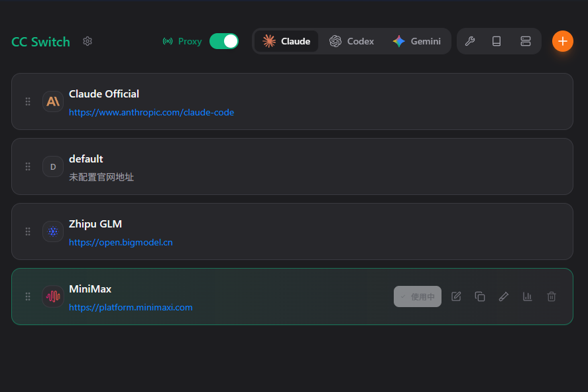Click Claude Official drag handle
The width and height of the screenshot is (588, 392).
coord(28,101)
